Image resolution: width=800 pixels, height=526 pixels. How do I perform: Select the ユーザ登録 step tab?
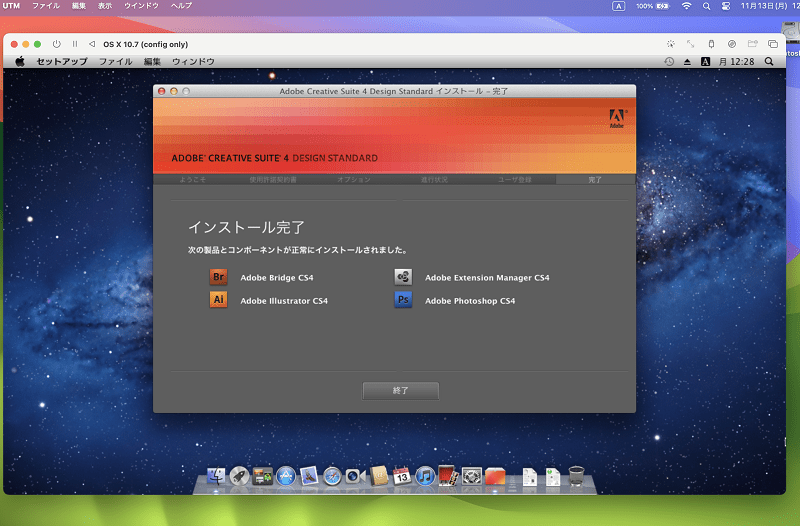515,180
